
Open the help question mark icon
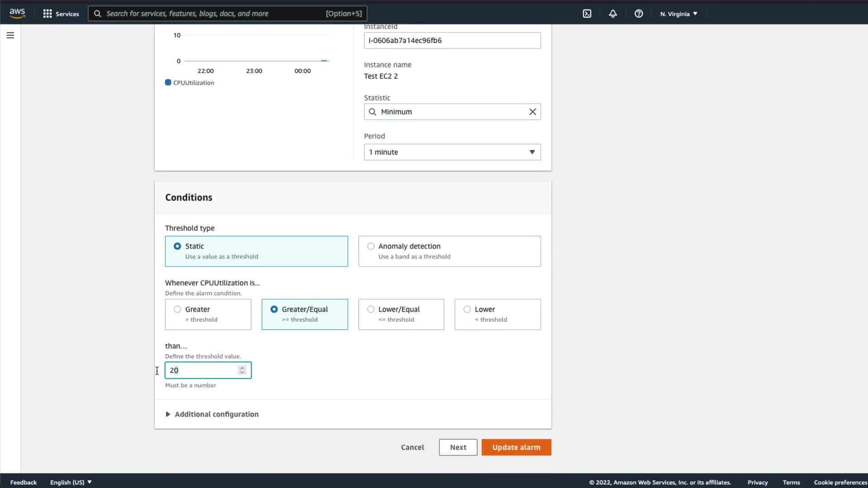tap(638, 14)
